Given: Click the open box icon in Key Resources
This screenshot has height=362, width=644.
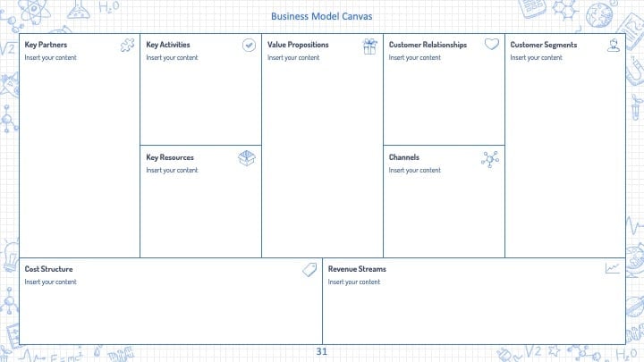Looking at the screenshot, I should [x=247, y=158].
